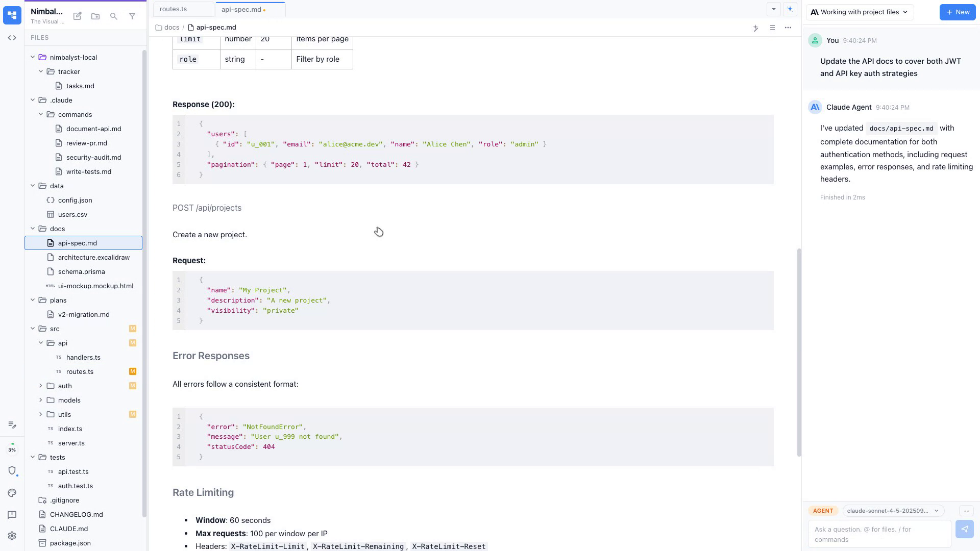The width and height of the screenshot is (980, 551).
Task: Check the 3% usage indicator circle
Action: (x=12, y=449)
